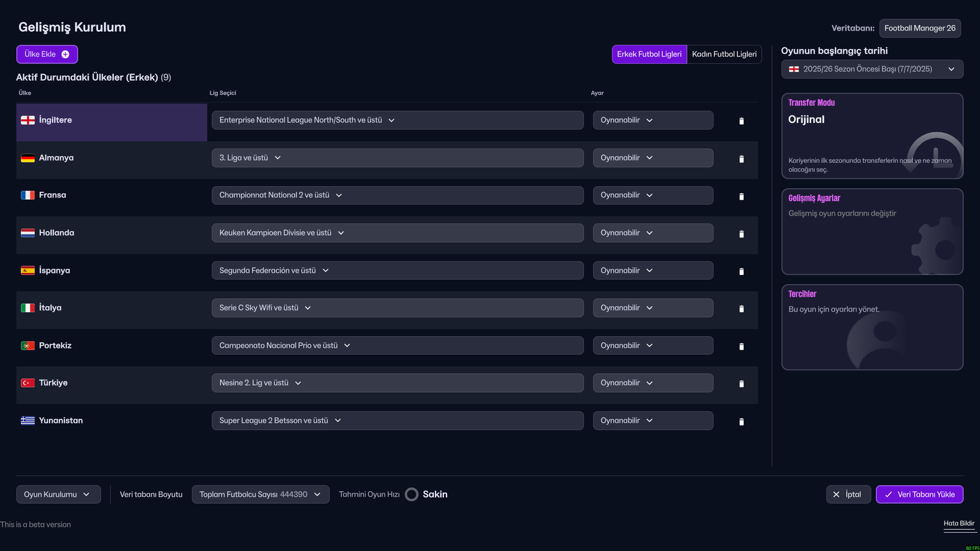Switch to Kadın Futbol Ligleri
The image size is (980, 551).
[724, 54]
